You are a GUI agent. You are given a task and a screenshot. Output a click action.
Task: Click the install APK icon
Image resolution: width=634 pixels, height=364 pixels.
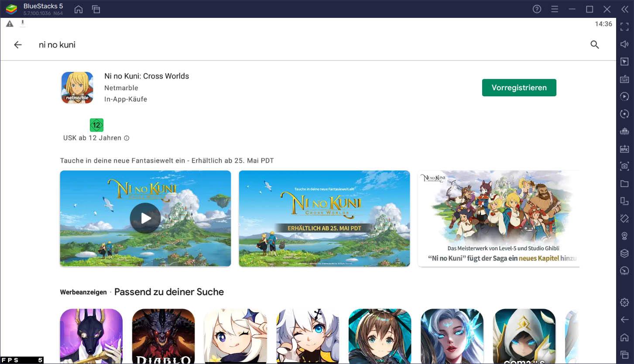pyautogui.click(x=624, y=149)
